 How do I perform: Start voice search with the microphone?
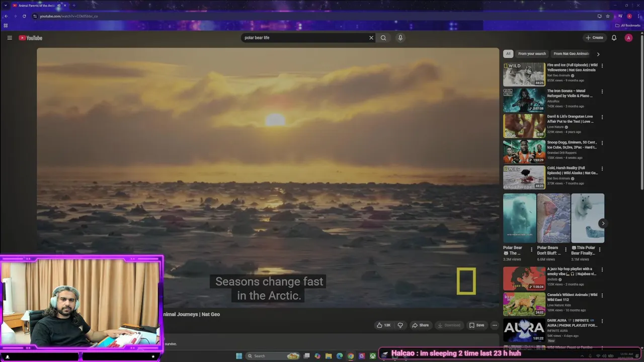coord(400,38)
